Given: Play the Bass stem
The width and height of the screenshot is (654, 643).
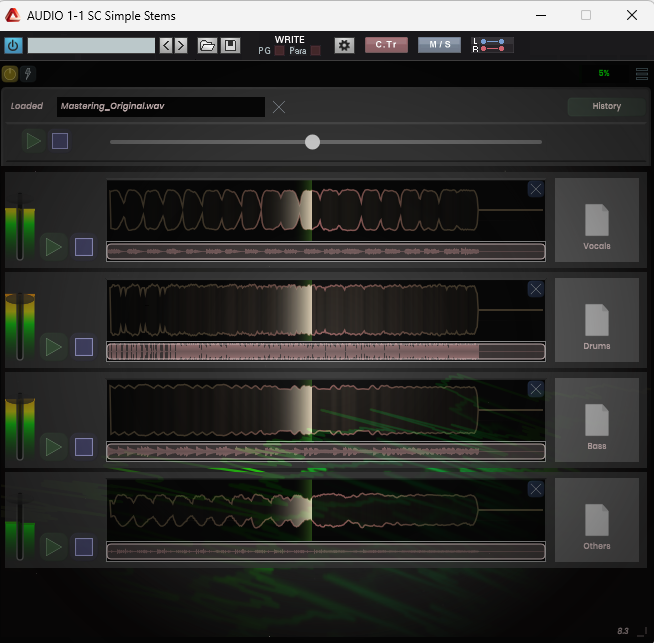Looking at the screenshot, I should [53, 447].
